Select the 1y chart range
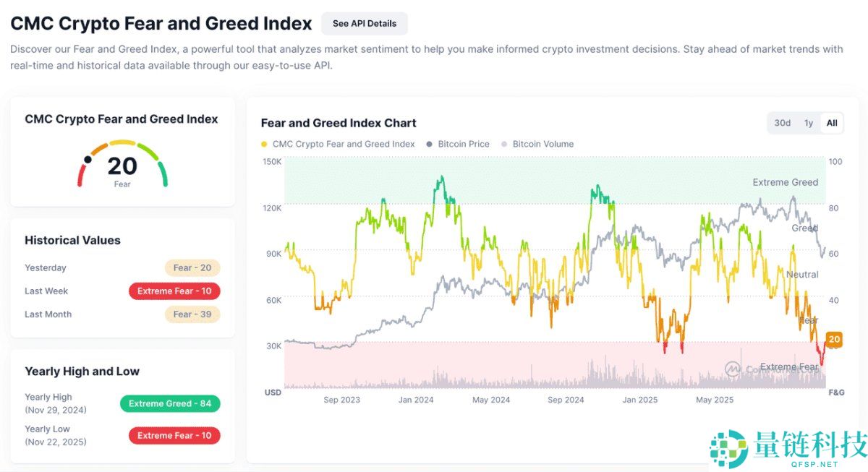The width and height of the screenshot is (868, 472). pos(809,123)
